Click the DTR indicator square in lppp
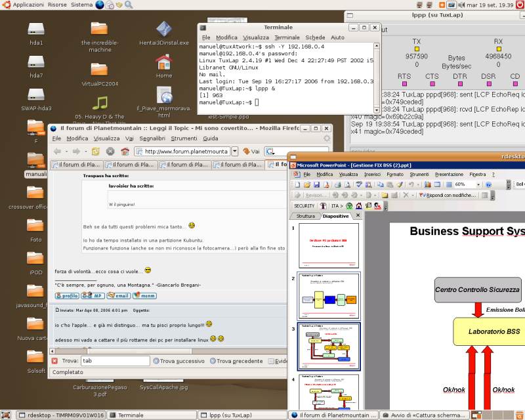Viewport: 525px width, 420px height. pyautogui.click(x=460, y=84)
